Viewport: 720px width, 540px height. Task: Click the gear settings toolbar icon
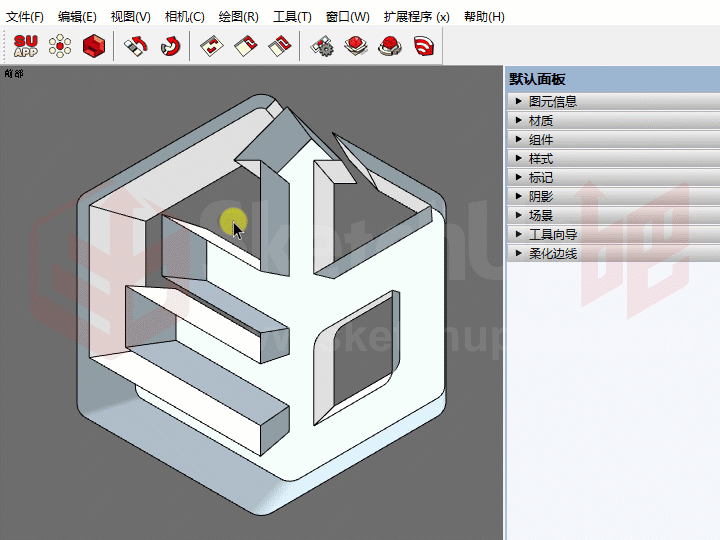pyautogui.click(x=322, y=46)
